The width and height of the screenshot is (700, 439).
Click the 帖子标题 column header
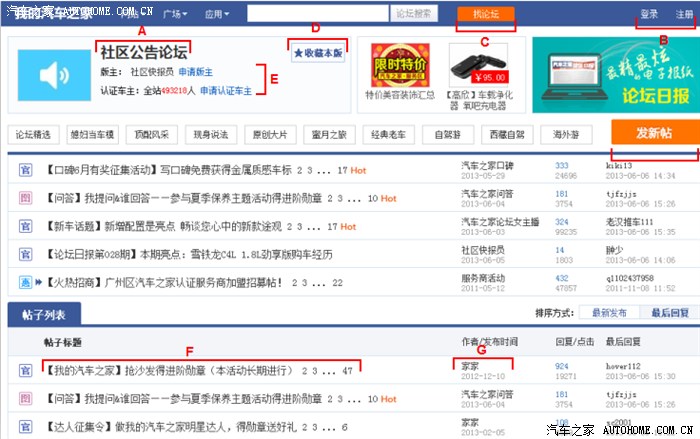62,342
